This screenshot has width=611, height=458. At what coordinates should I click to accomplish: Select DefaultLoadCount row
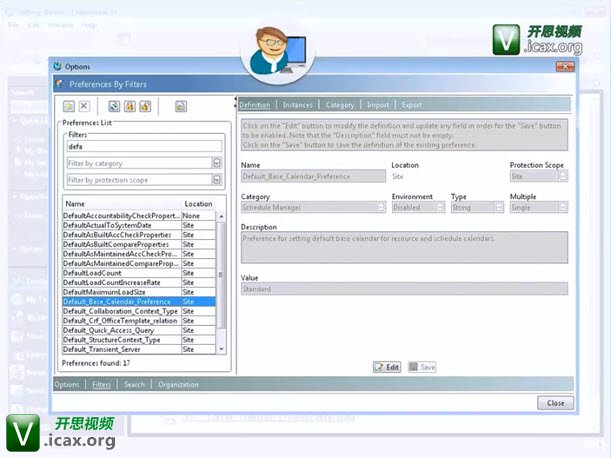tap(139, 273)
